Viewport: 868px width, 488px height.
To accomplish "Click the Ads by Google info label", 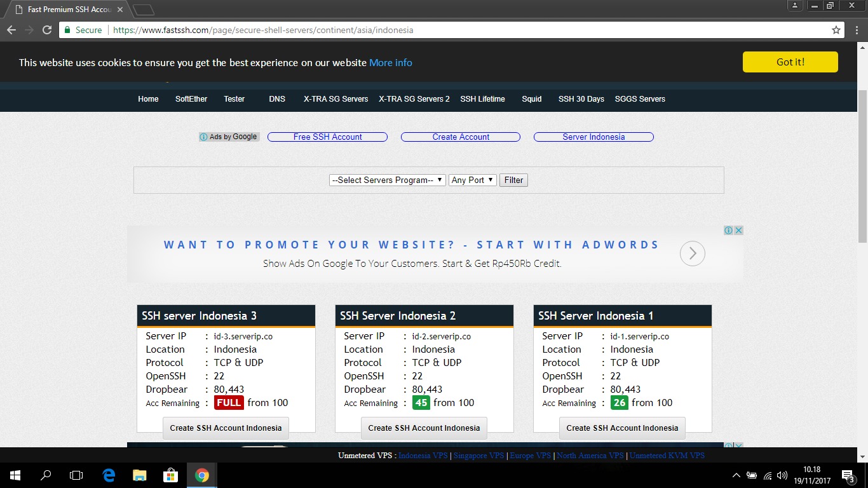I will [x=229, y=137].
